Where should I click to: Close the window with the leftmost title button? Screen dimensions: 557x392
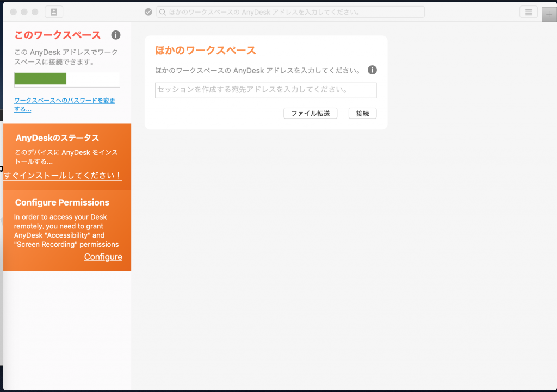click(14, 12)
